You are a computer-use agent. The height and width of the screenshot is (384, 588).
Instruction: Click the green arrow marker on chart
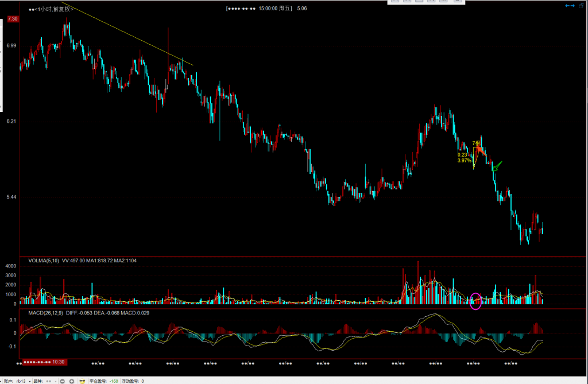[x=497, y=166]
